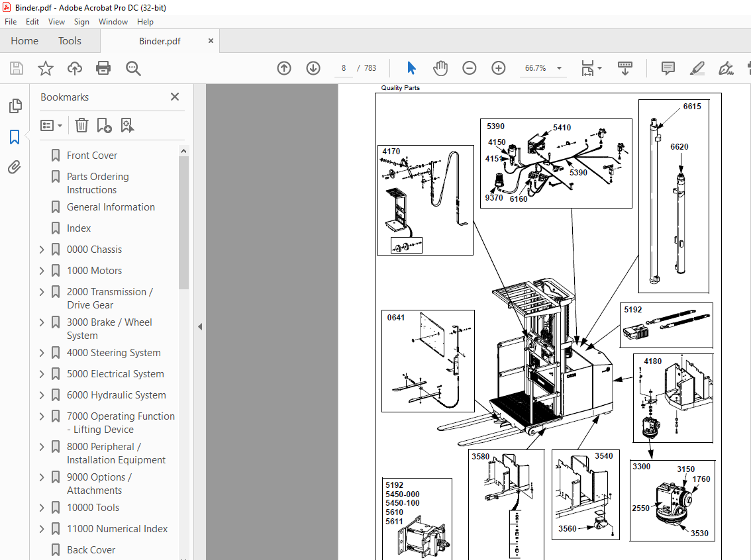751x560 pixels.
Task: Close the Binder.pdf tab
Action: (x=211, y=40)
